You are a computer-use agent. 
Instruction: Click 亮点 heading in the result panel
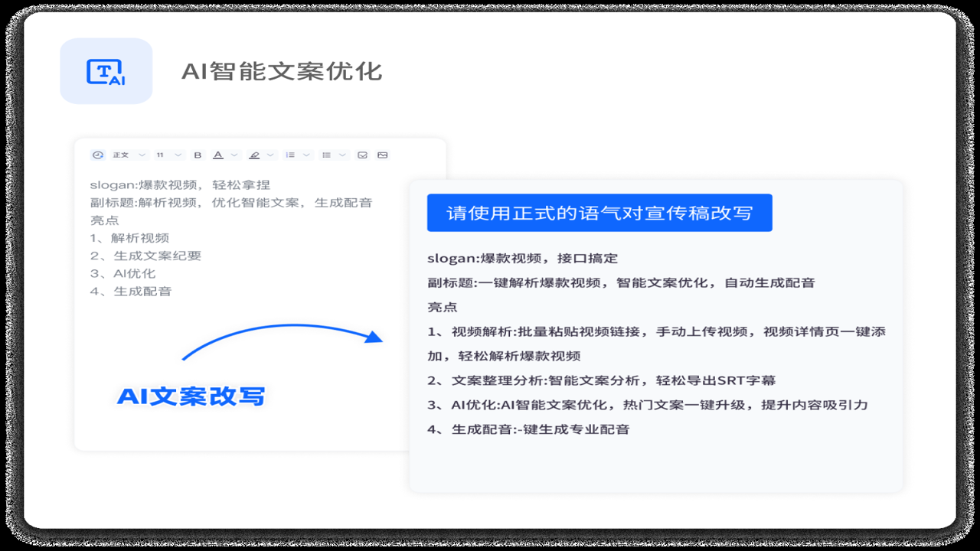[x=443, y=308]
